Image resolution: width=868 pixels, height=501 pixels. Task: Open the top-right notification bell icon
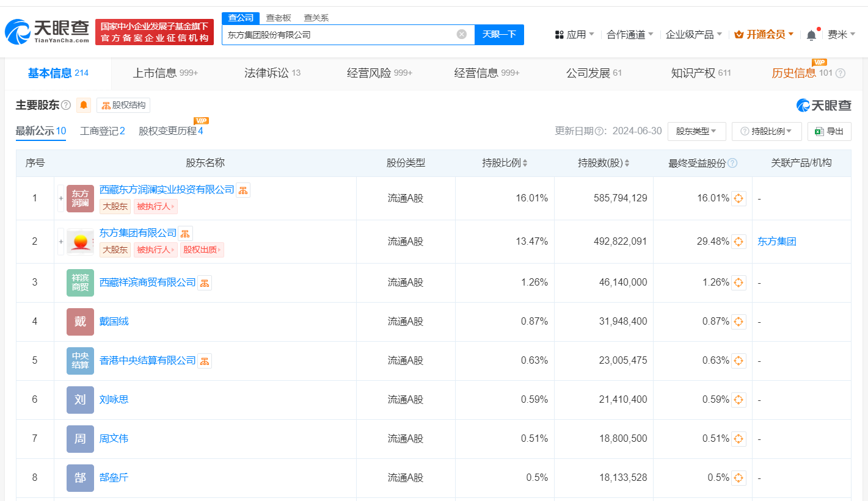click(811, 35)
